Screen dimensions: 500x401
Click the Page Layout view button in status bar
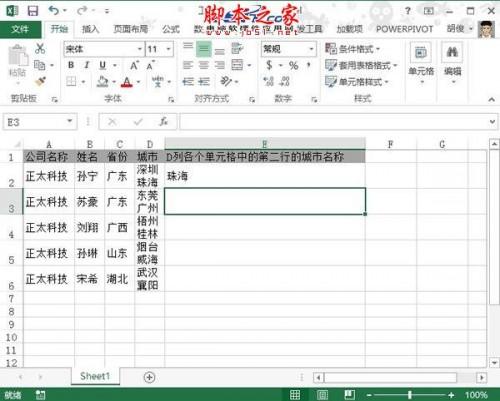322,395
